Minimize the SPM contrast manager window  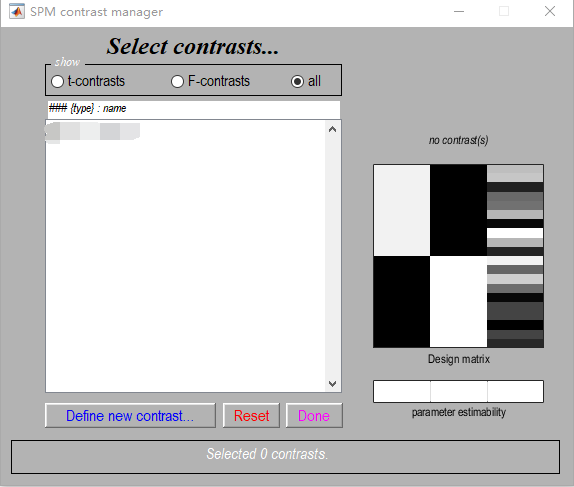(459, 11)
